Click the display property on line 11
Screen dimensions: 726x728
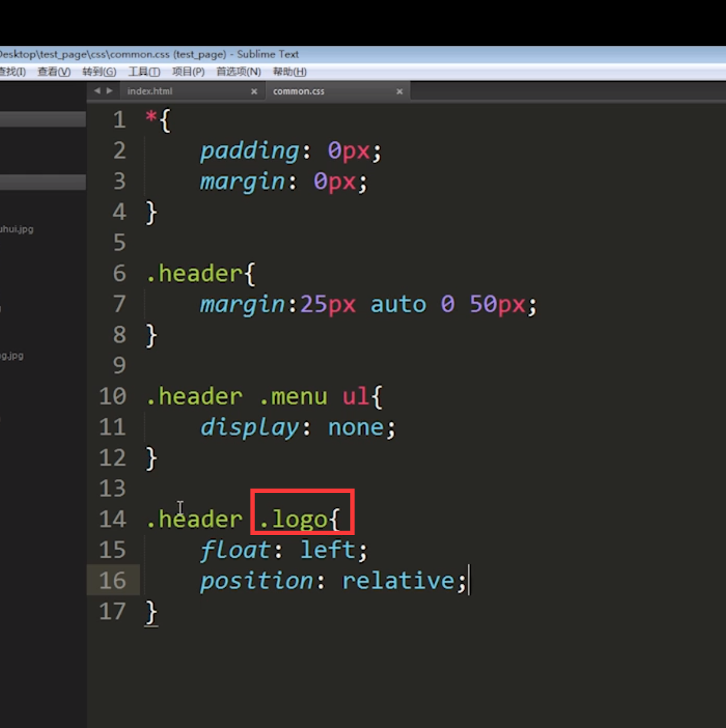(249, 427)
